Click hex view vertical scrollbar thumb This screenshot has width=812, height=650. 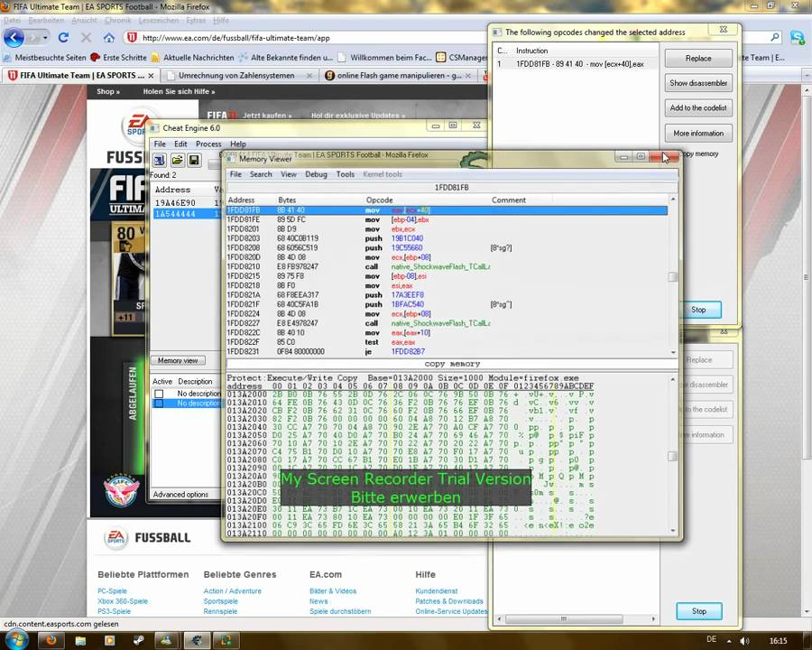[673, 456]
